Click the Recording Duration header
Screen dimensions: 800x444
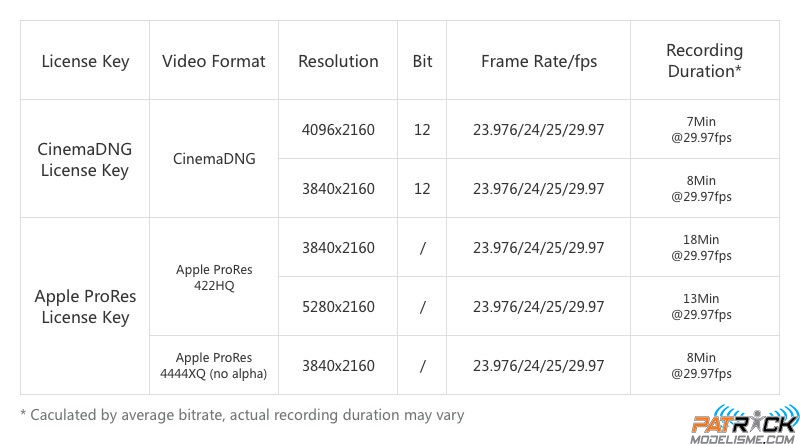(705, 60)
